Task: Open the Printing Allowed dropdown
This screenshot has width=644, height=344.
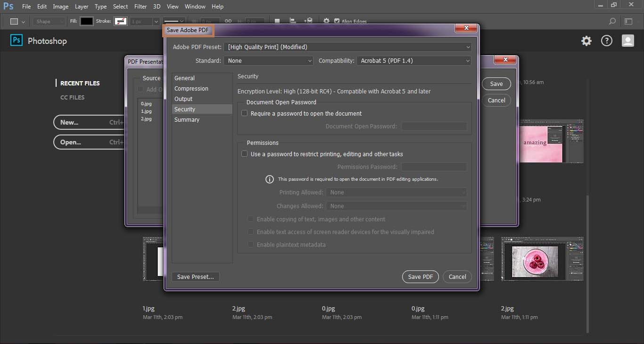Action: pos(396,193)
